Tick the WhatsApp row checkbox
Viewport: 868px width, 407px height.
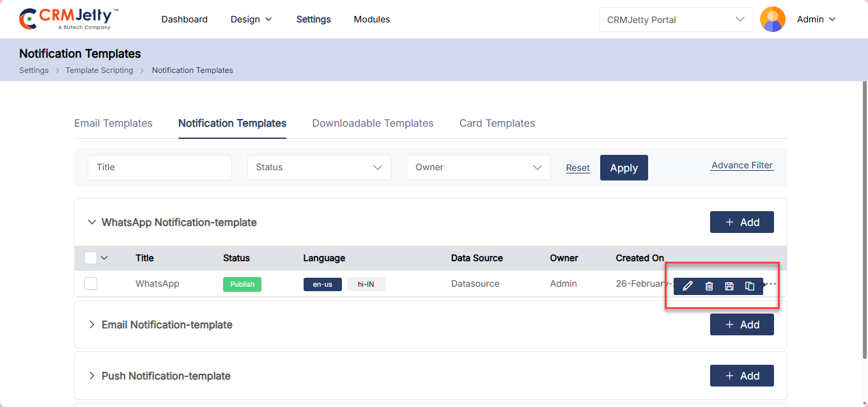point(91,283)
